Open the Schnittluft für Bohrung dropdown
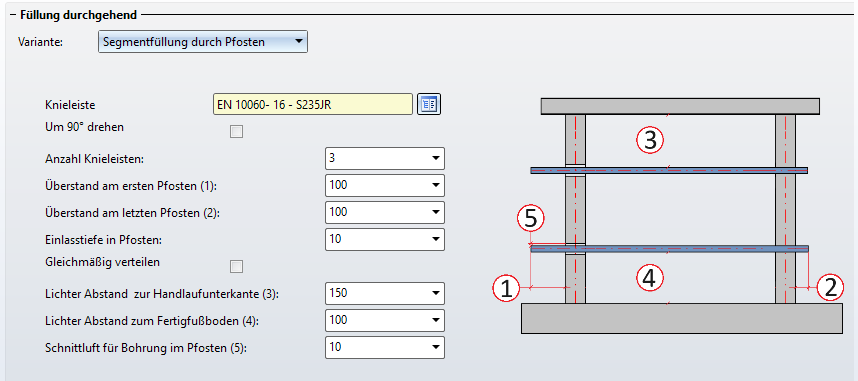Viewport: 858px width, 381px height. coord(385,347)
